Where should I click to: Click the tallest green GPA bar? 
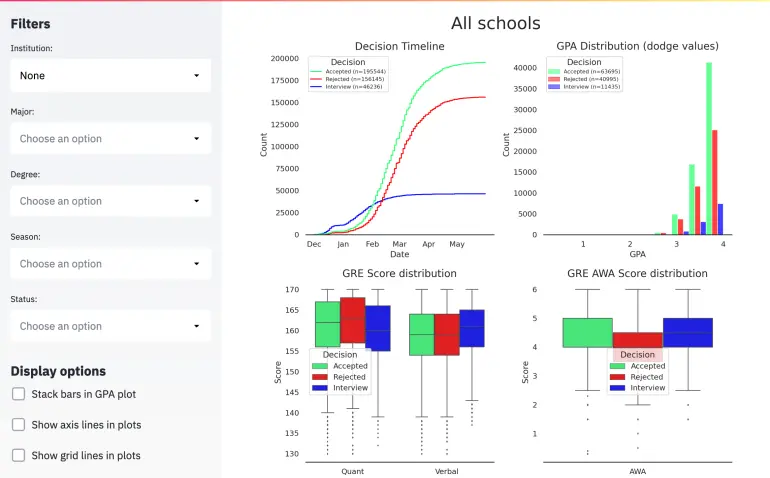coord(709,148)
